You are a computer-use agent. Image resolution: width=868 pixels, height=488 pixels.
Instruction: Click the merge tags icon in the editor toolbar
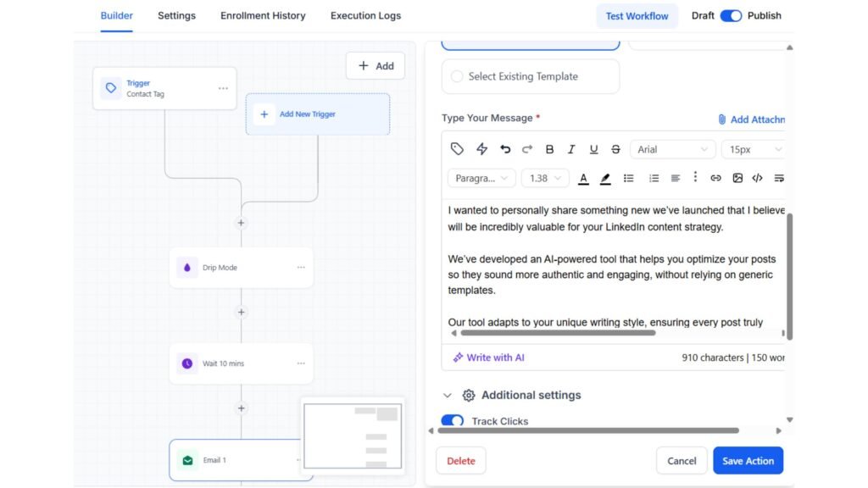click(x=457, y=148)
